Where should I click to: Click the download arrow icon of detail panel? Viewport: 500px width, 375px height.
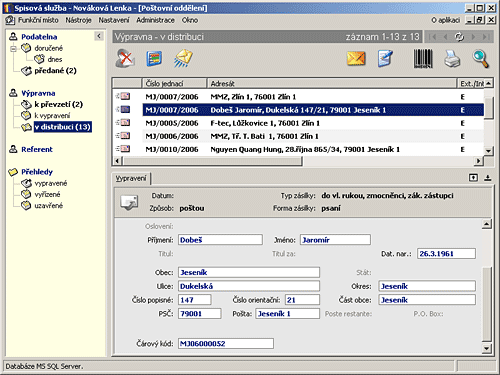coord(488,178)
